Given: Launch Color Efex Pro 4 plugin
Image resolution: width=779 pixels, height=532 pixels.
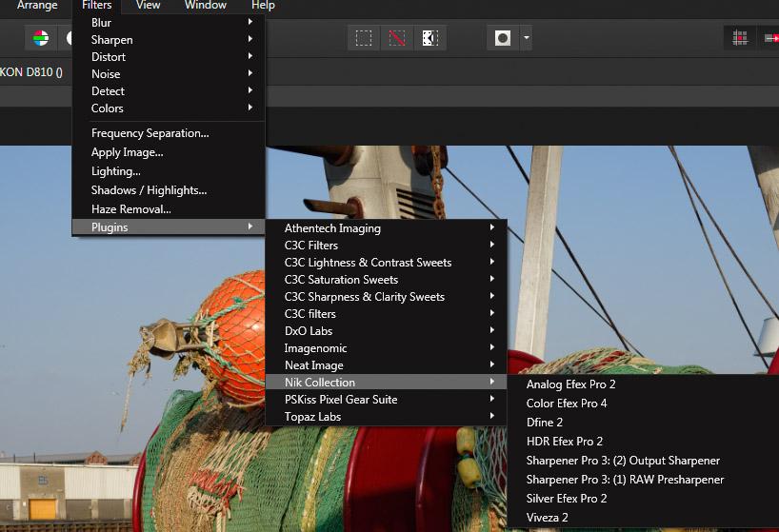Looking at the screenshot, I should click(644, 403).
